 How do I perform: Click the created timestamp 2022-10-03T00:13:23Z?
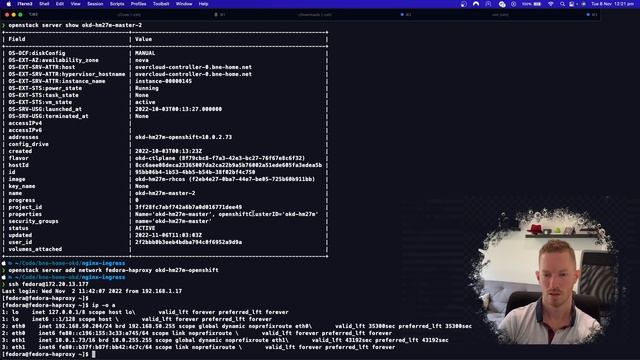tap(168, 151)
